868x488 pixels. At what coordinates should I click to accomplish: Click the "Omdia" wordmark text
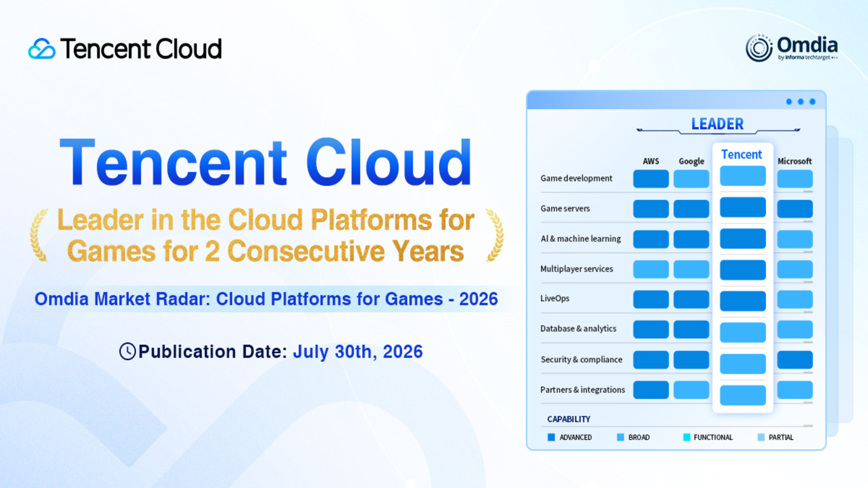tap(807, 45)
